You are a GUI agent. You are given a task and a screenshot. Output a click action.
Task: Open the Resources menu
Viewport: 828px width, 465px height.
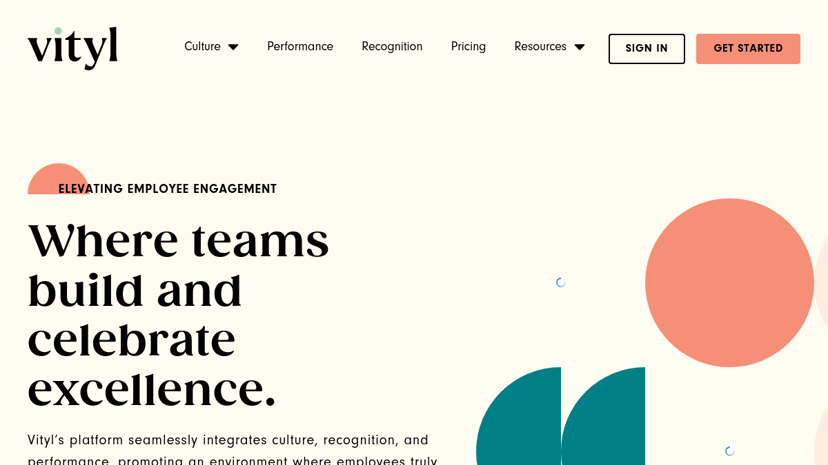(x=540, y=46)
